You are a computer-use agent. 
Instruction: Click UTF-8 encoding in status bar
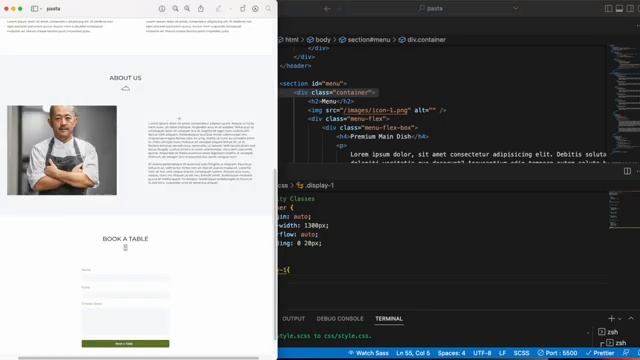click(x=482, y=353)
